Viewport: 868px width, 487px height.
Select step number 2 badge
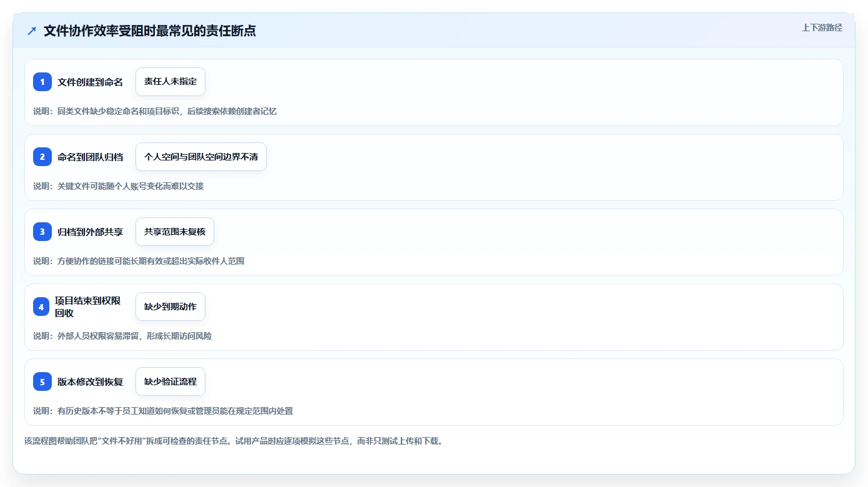pyautogui.click(x=42, y=157)
